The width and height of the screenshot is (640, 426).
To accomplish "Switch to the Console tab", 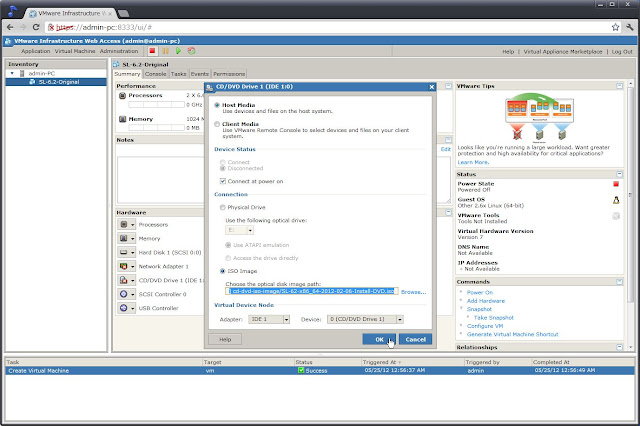I will click(x=156, y=74).
